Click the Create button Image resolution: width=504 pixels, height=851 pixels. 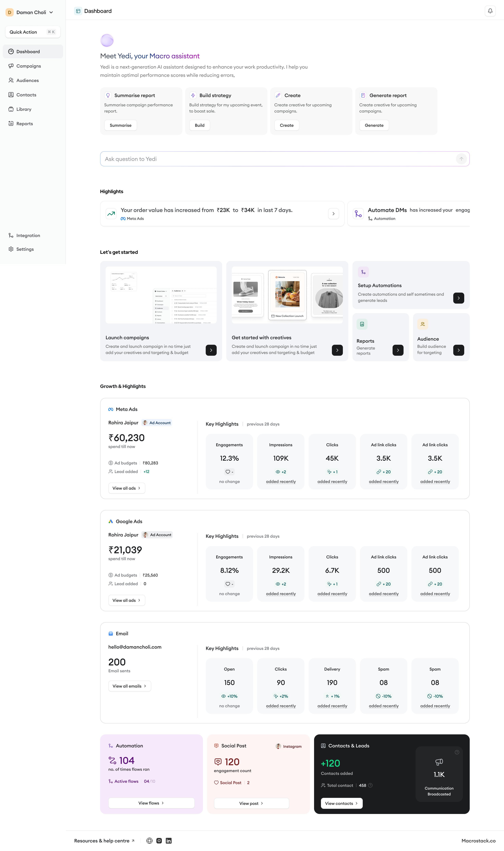tap(287, 125)
